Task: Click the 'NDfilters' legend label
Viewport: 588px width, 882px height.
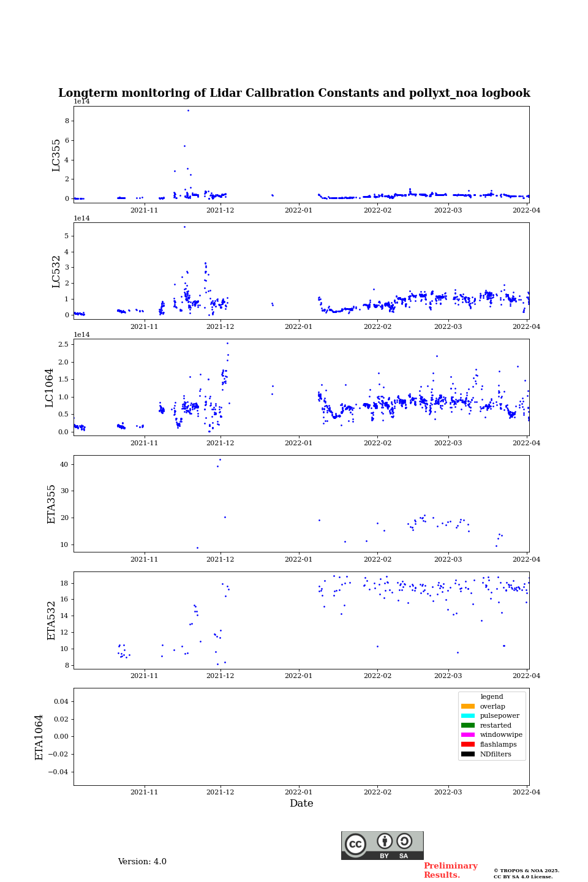Action: click(x=496, y=754)
